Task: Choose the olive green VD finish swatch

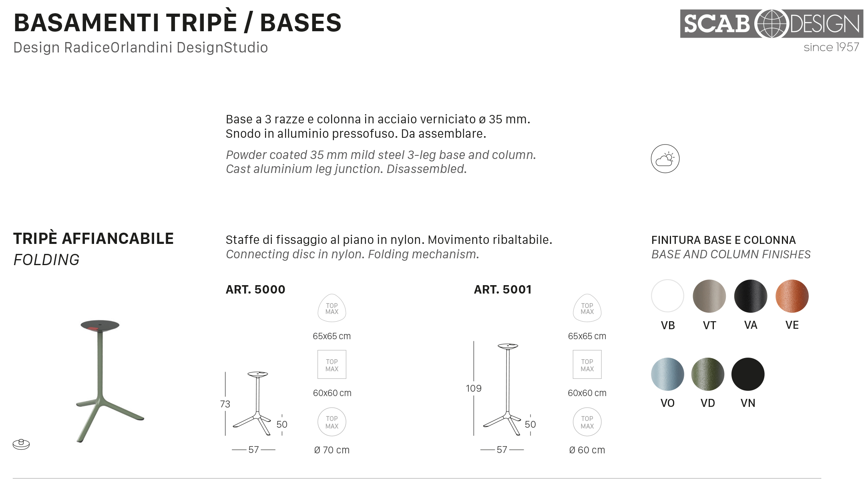Action: pos(707,374)
